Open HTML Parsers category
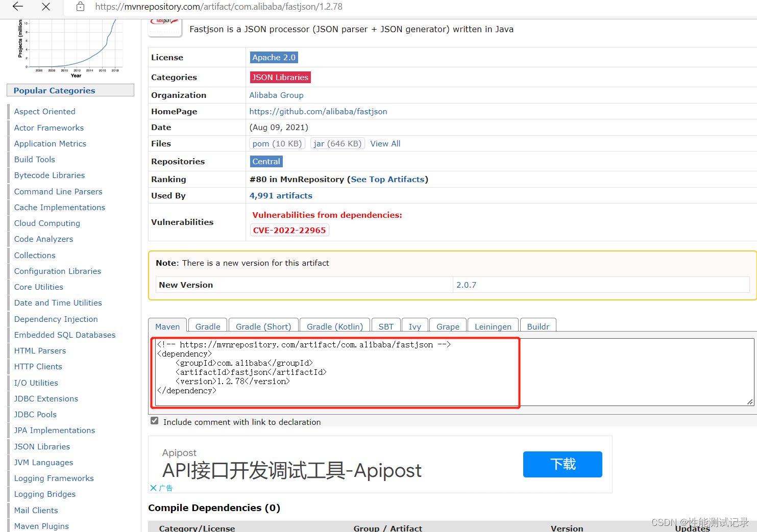Screen dimensions: 757x532 click(x=40, y=351)
